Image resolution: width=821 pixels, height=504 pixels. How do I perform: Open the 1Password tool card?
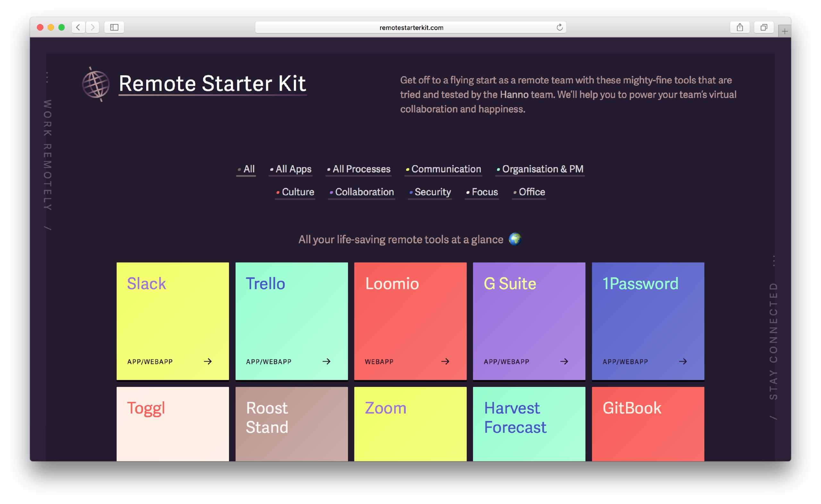click(648, 321)
